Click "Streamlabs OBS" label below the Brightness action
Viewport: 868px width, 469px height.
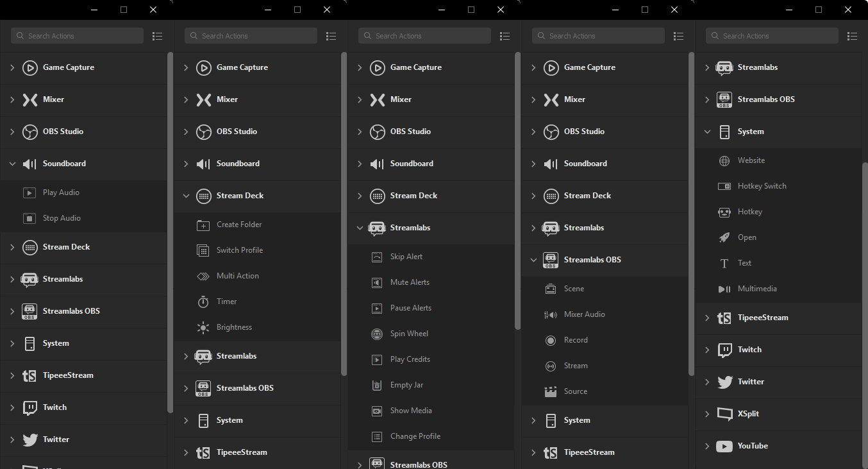click(x=245, y=388)
